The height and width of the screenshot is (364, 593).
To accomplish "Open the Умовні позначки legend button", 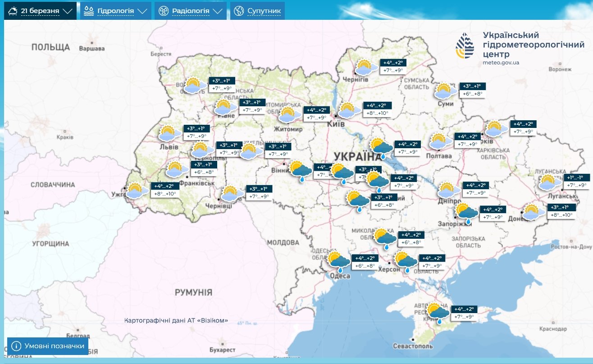I will [x=48, y=346].
